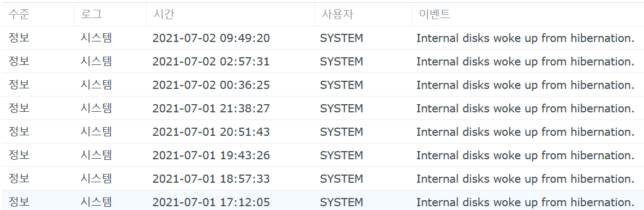Click 시스템 log type in the 09:49:20 row
This screenshot has height=210, width=644.
click(96, 38)
